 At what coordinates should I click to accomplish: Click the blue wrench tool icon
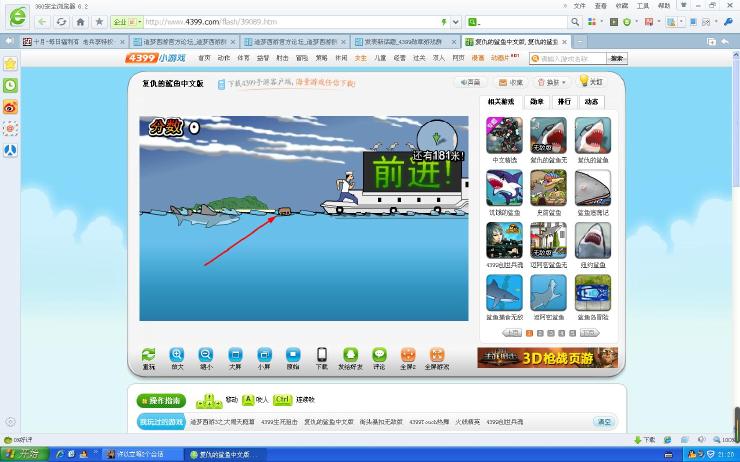pyautogui.click(x=729, y=22)
